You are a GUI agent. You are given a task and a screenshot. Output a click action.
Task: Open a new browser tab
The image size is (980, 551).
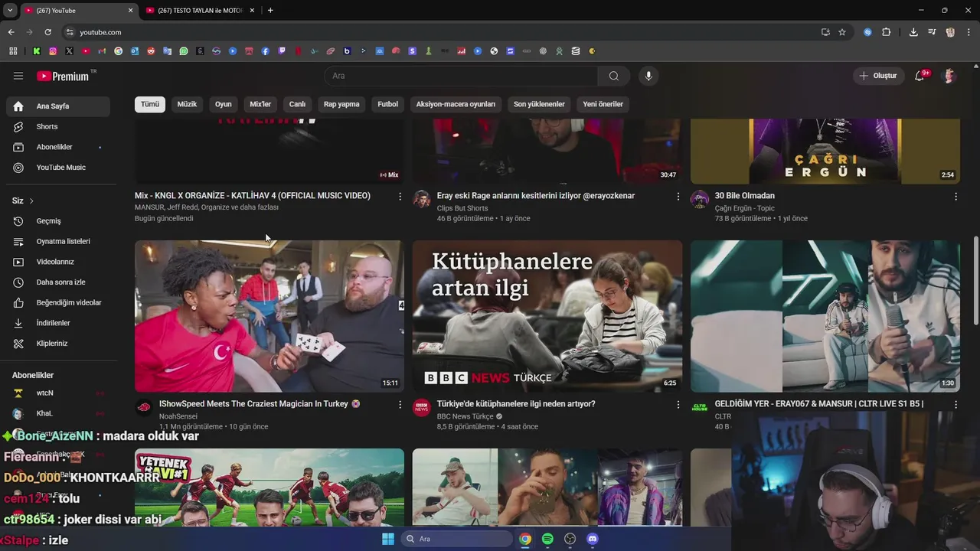point(270,10)
